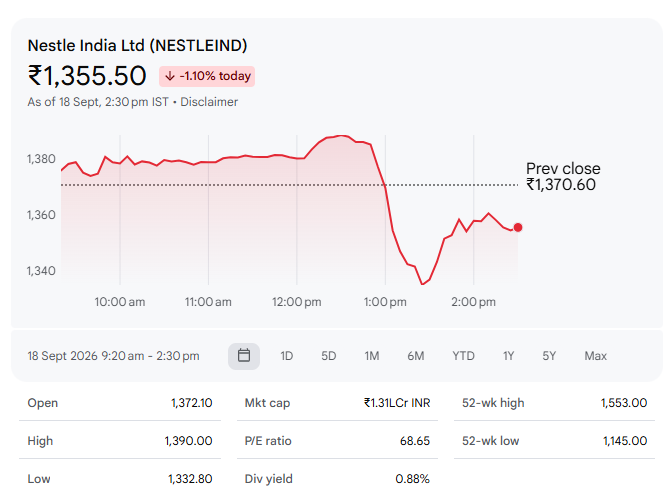Click the Div yield value 0.88%

click(x=413, y=479)
